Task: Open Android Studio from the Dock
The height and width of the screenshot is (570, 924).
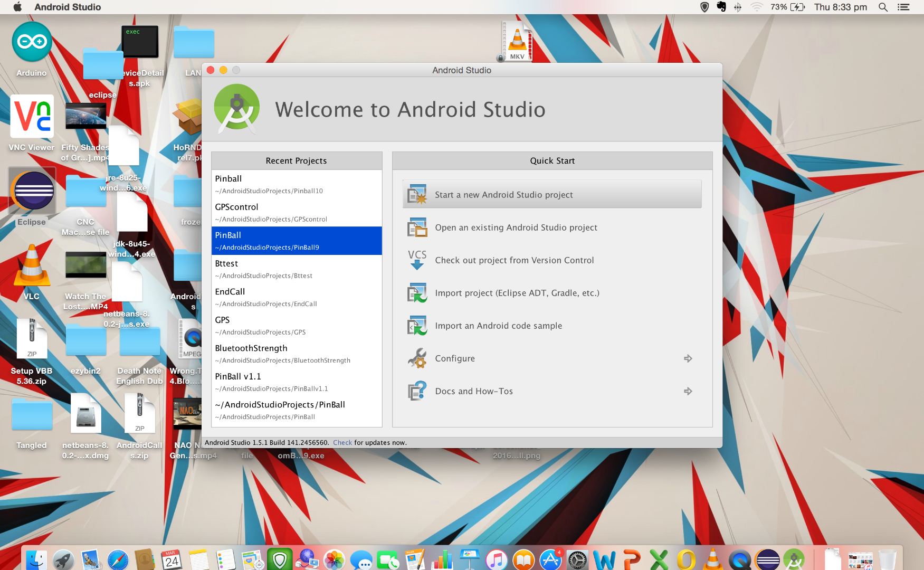Action: tap(794, 559)
